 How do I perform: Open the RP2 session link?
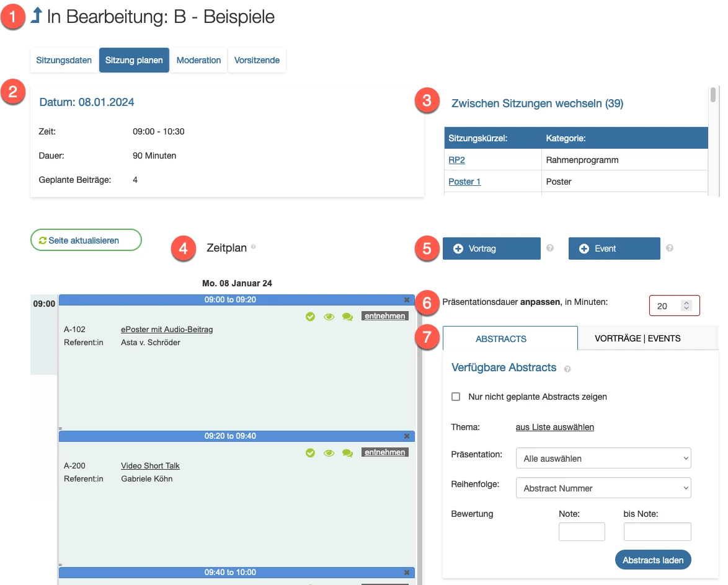click(x=456, y=160)
